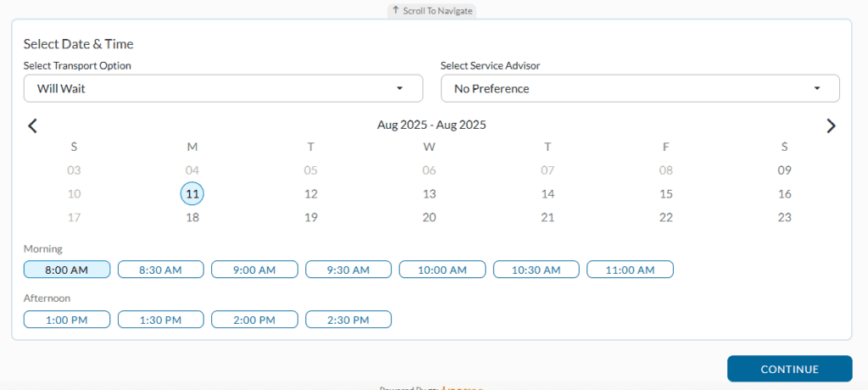
Task: Click the Morning section label
Action: (x=43, y=248)
